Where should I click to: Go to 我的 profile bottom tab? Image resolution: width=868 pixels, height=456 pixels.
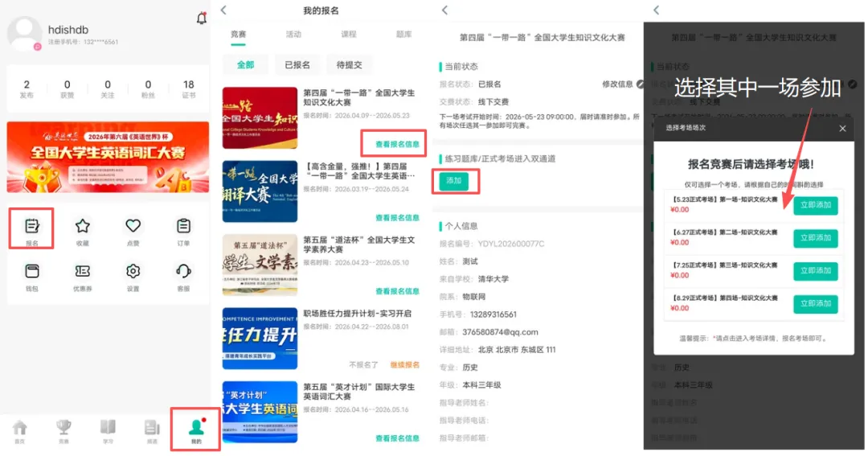pyautogui.click(x=196, y=432)
